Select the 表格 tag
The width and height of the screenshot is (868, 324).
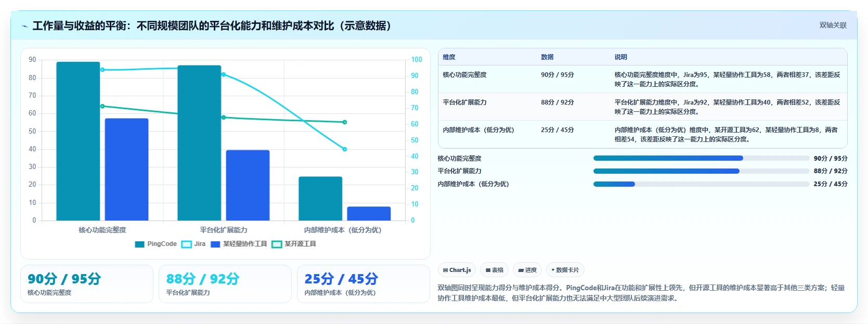click(495, 270)
